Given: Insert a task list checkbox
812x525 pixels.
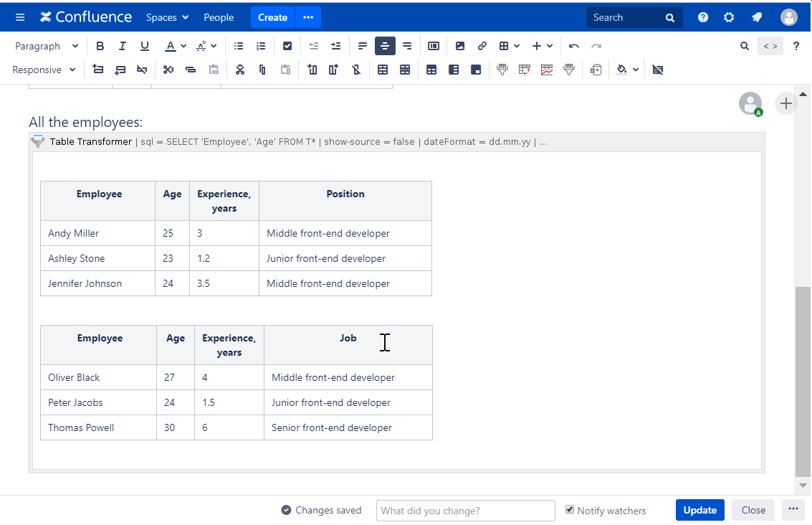Looking at the screenshot, I should [x=287, y=46].
